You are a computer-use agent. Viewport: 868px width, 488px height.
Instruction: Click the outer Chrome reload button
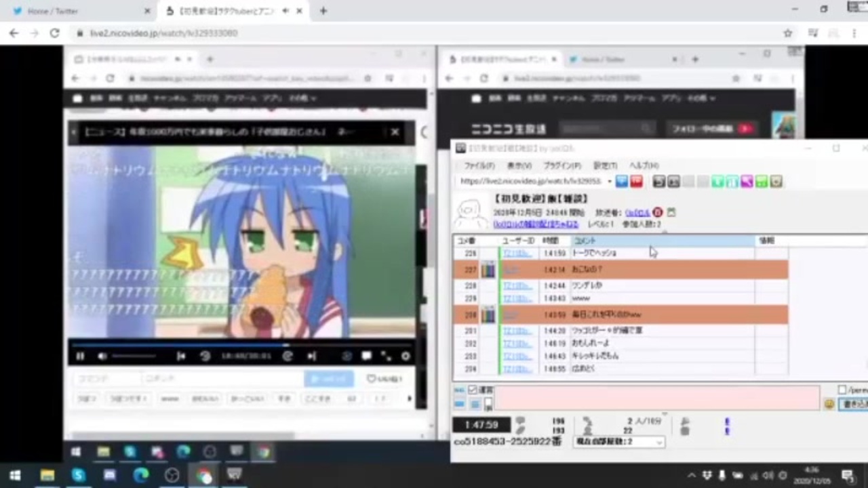pyautogui.click(x=54, y=33)
